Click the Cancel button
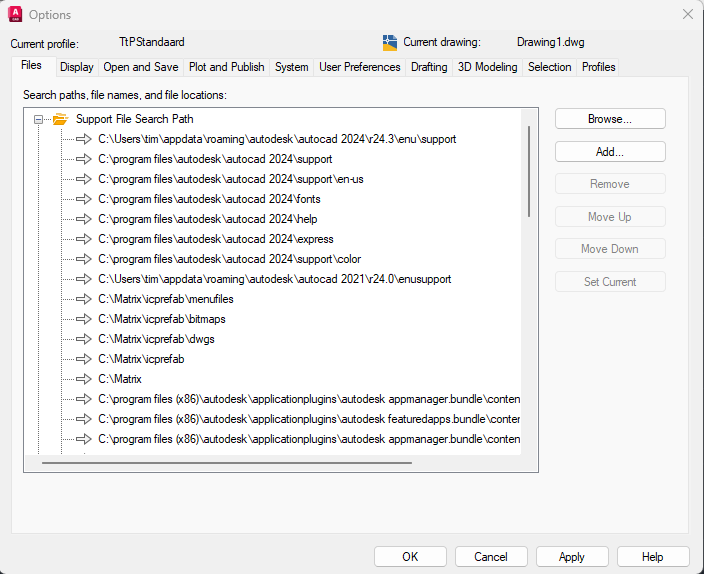The width and height of the screenshot is (704, 574). tap(491, 557)
